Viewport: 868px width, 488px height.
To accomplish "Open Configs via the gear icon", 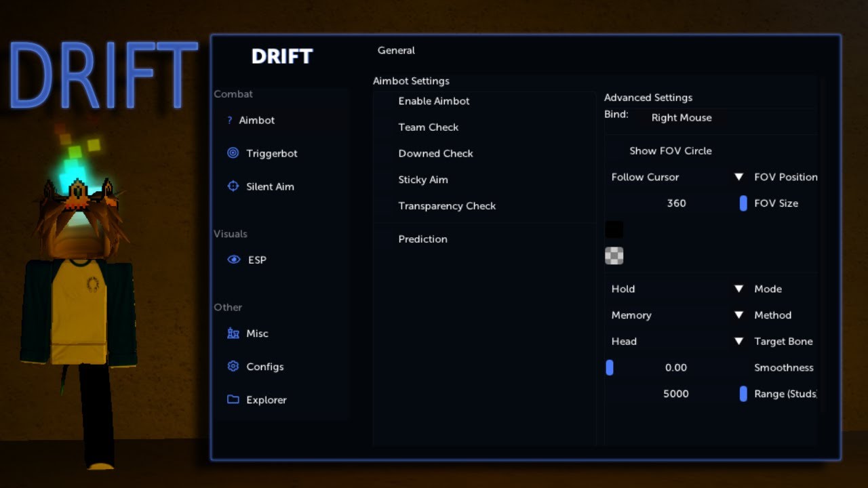I will [x=233, y=367].
